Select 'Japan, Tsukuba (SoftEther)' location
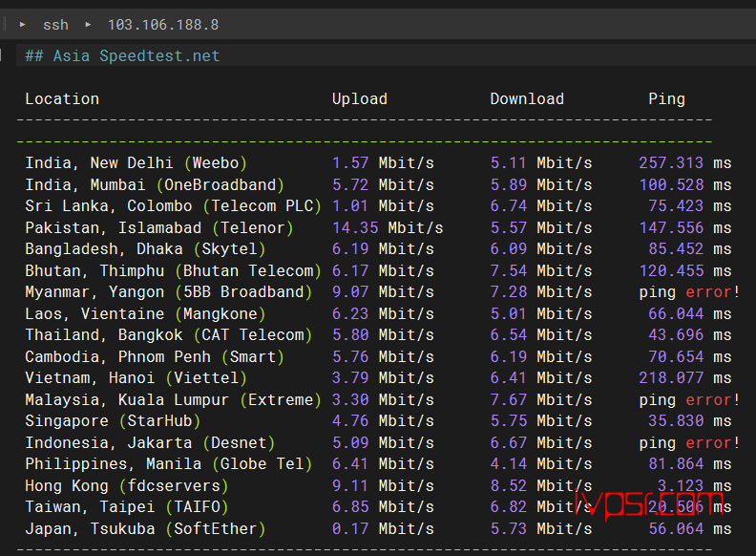 click(145, 528)
